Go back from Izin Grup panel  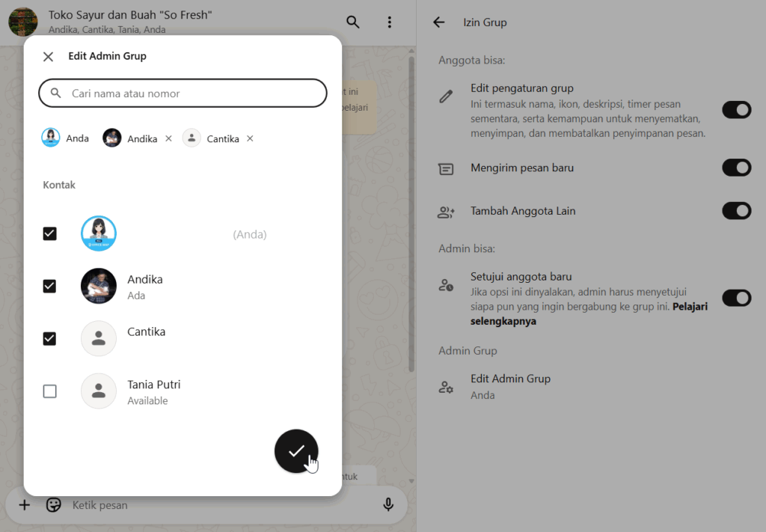tap(439, 22)
